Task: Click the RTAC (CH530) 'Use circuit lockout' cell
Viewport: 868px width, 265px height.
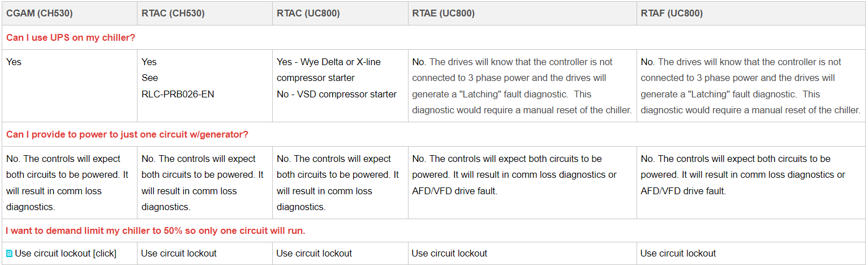Action: pos(204,254)
